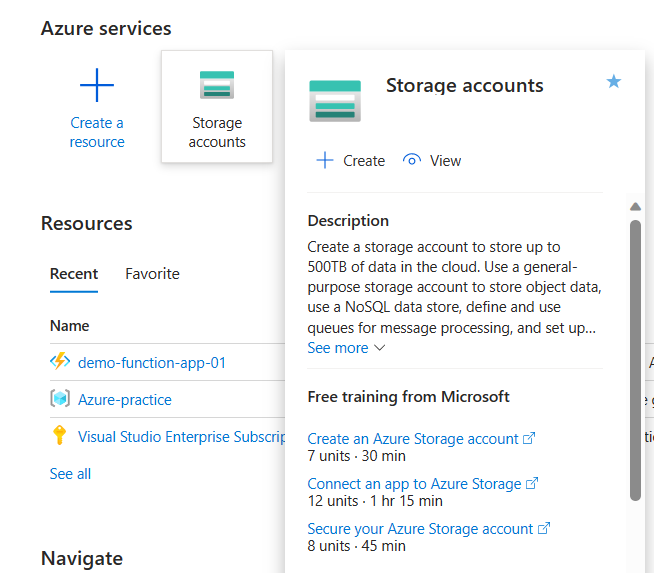Open the Azure-practice resource link

coord(125,399)
